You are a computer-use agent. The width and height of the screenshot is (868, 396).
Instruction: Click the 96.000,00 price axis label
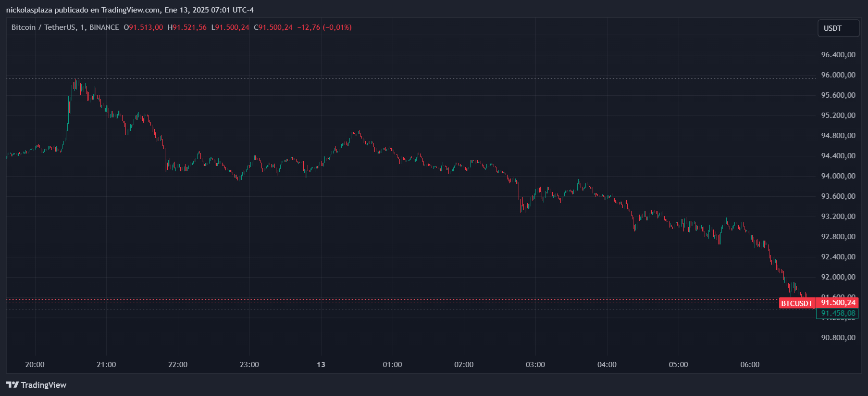[x=838, y=75]
